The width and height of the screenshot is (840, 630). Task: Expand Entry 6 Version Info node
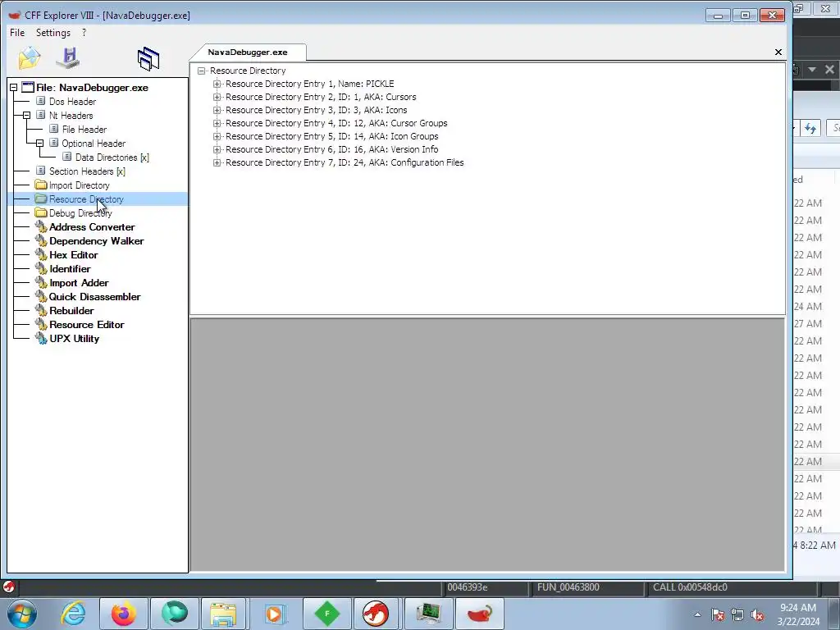click(217, 149)
